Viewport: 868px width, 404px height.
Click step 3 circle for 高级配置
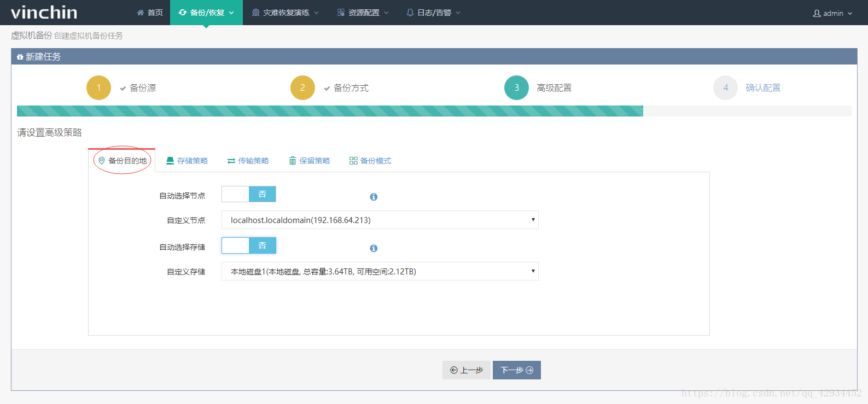(516, 87)
